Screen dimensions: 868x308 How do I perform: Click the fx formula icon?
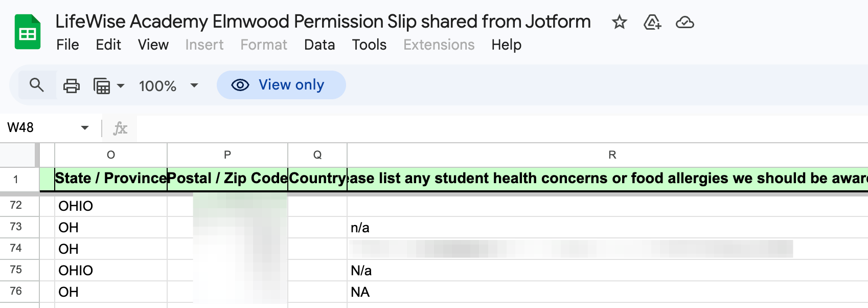pyautogui.click(x=120, y=128)
